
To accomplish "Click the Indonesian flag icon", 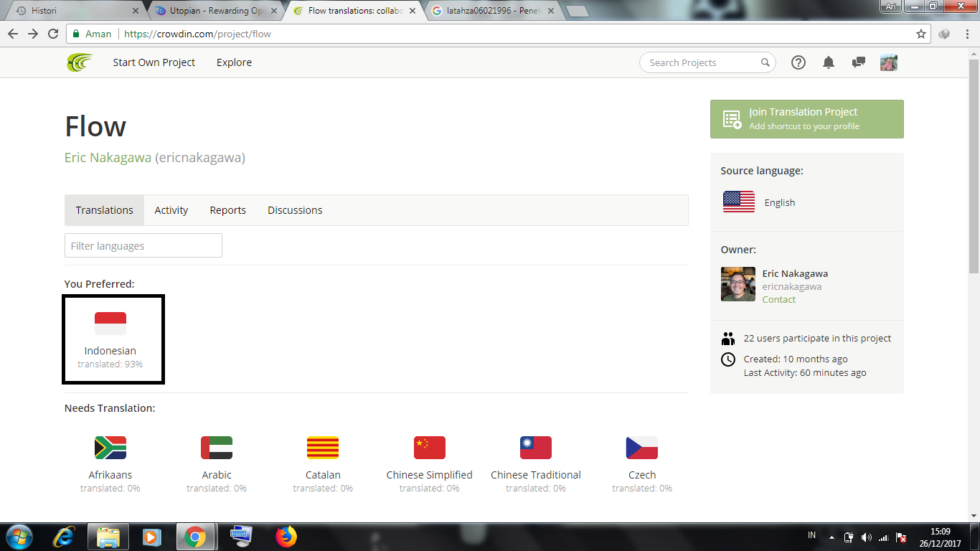I will [110, 324].
